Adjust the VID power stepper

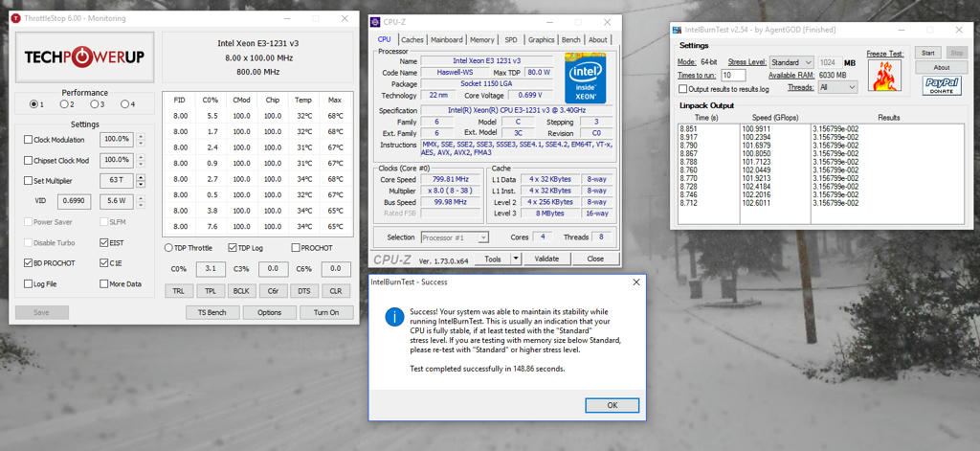[x=141, y=201]
